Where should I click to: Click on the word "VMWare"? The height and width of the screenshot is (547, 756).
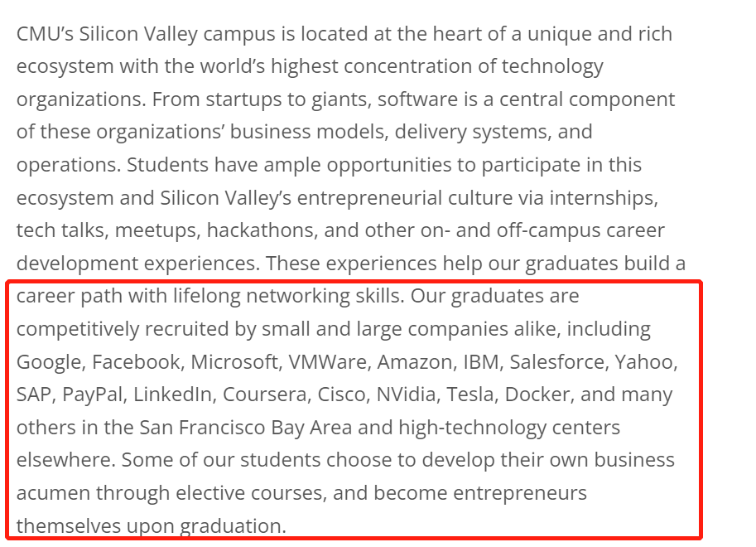tap(327, 361)
